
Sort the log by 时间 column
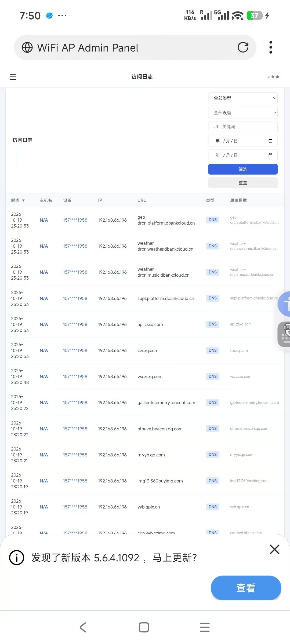[18, 200]
